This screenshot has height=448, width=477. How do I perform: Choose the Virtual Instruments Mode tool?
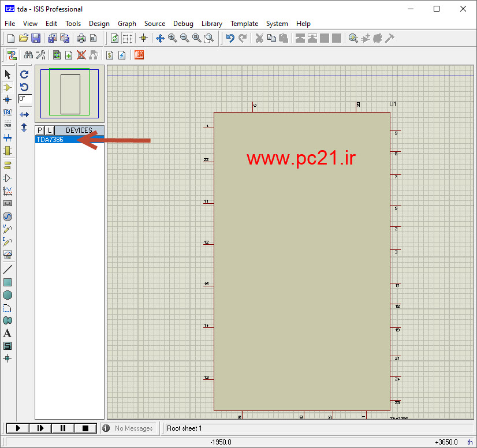[8, 255]
